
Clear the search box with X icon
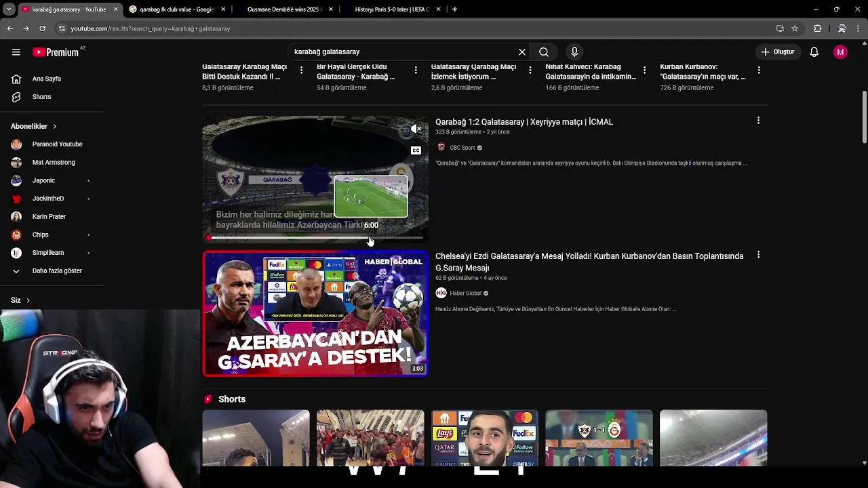522,52
